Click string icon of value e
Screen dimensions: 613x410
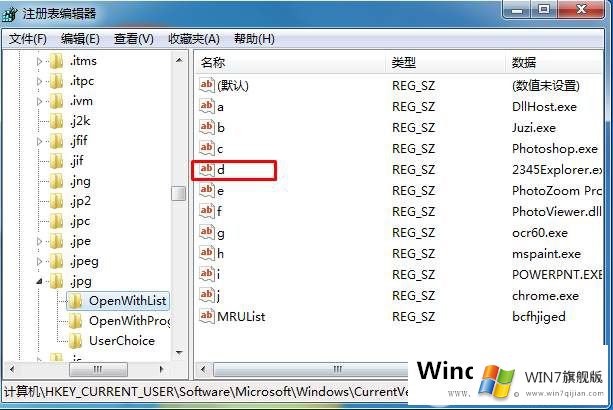tap(206, 191)
